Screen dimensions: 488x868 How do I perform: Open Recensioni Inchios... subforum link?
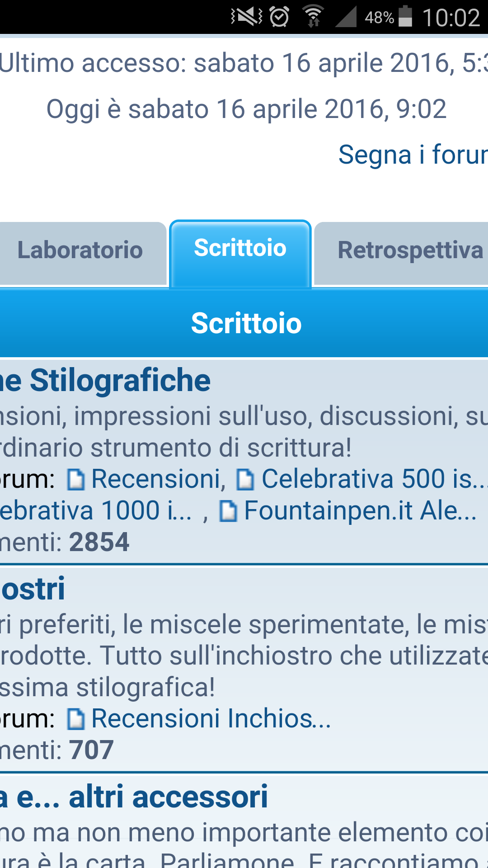pyautogui.click(x=211, y=718)
